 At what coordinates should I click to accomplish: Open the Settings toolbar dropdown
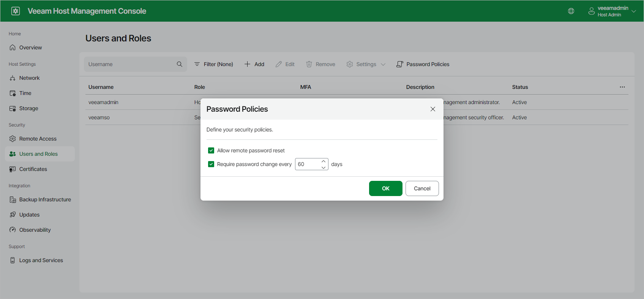[366, 64]
